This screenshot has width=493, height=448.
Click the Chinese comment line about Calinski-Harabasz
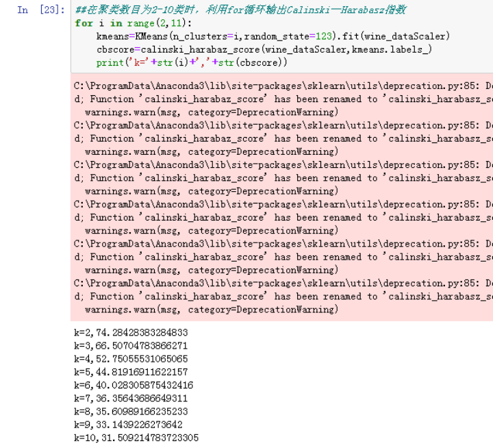240,10
